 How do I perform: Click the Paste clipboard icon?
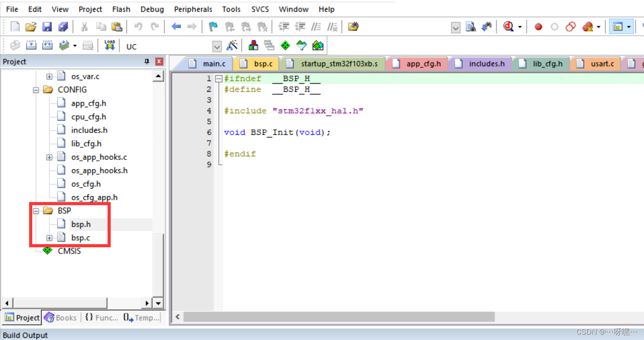(117, 27)
